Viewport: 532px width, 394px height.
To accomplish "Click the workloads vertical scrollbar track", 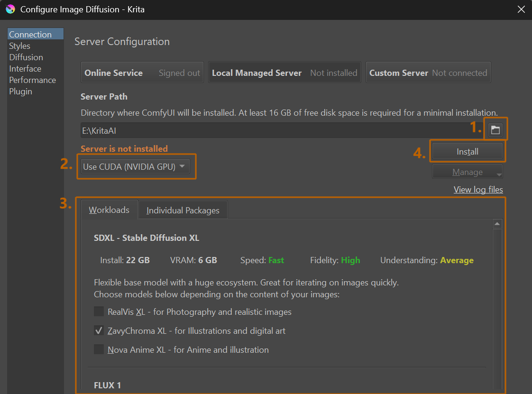I will [497, 308].
